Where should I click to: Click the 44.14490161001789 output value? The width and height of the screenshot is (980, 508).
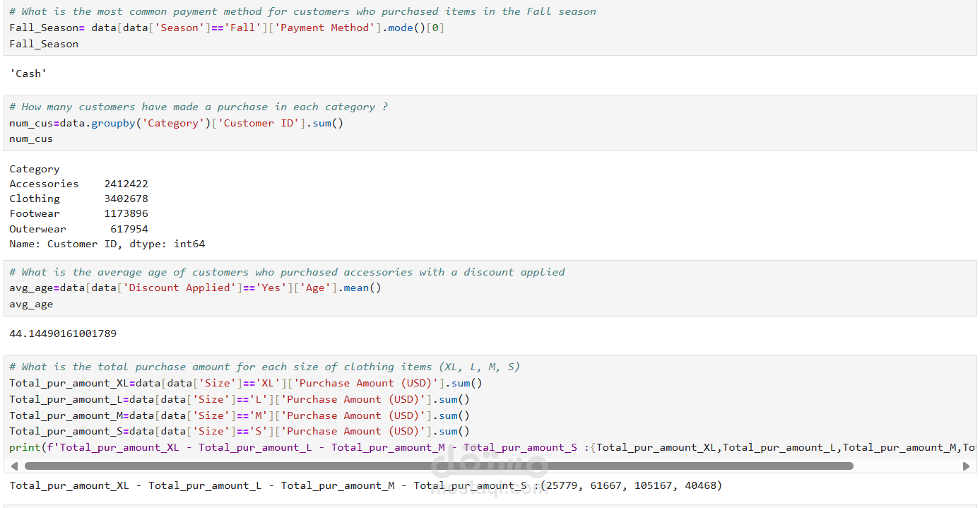[x=63, y=333]
